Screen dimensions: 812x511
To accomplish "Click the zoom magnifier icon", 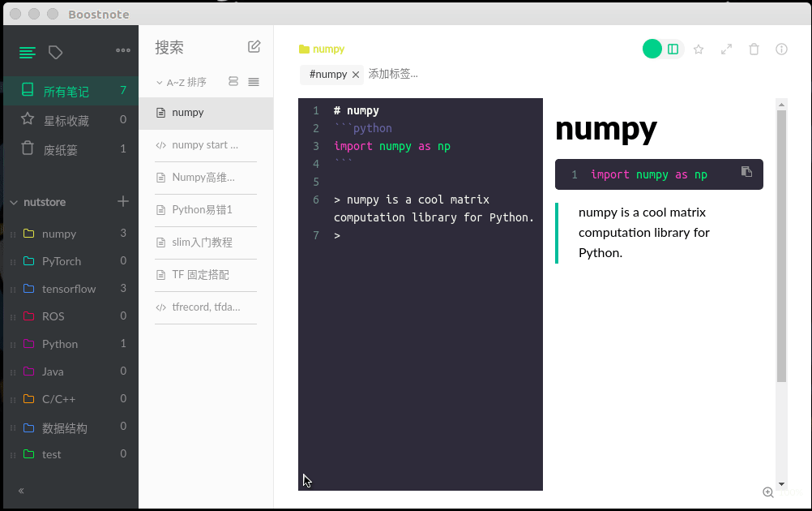I will tap(768, 492).
